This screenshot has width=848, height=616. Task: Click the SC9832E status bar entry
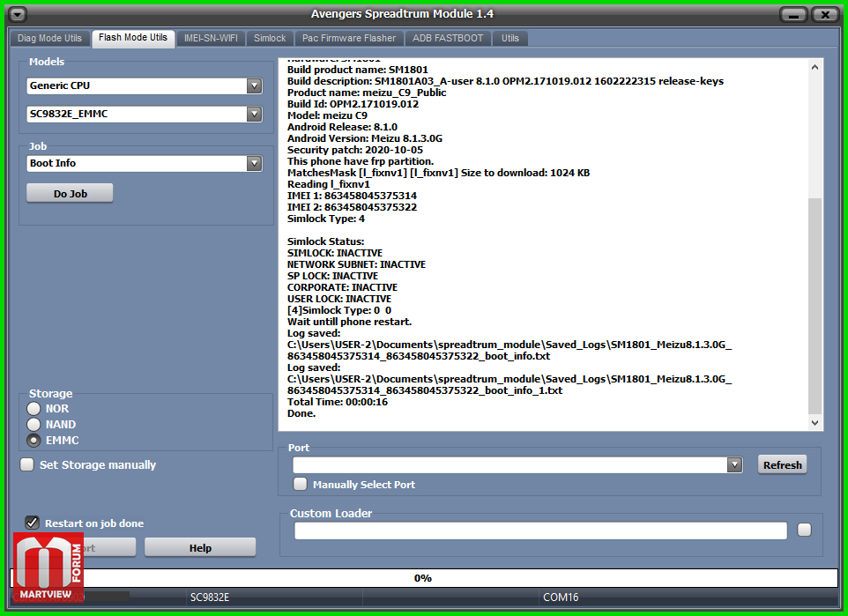210,597
